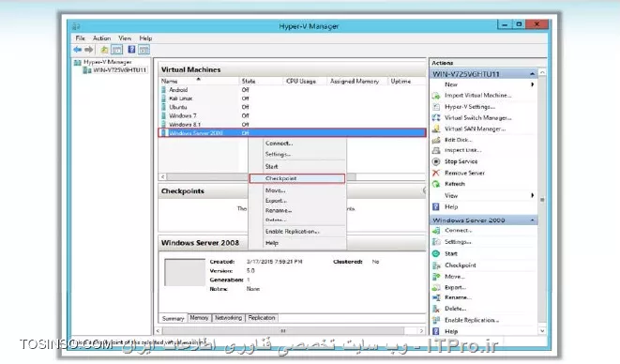Click Export icon in Actions pane
Viewport: 620px width, 364px height.
click(x=436, y=288)
